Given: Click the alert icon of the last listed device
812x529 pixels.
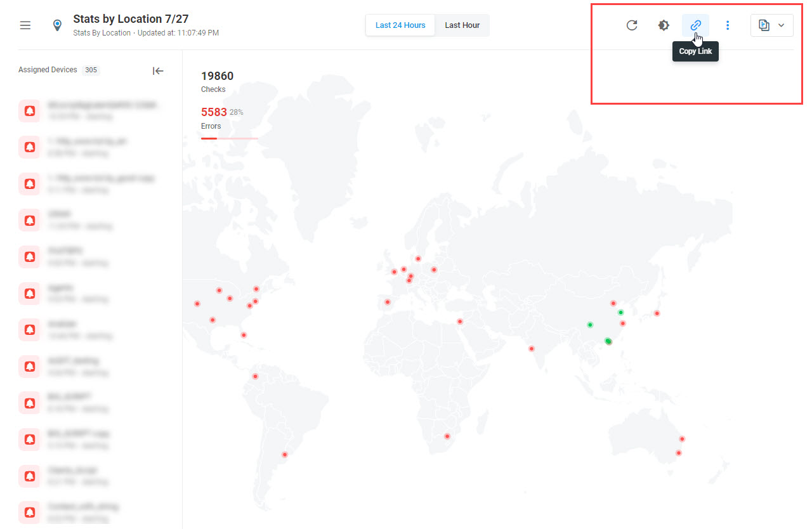Looking at the screenshot, I should (x=29, y=512).
